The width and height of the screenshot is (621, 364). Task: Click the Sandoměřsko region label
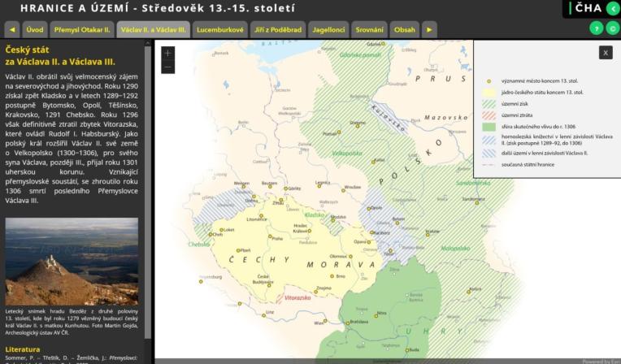pyautogui.click(x=473, y=183)
